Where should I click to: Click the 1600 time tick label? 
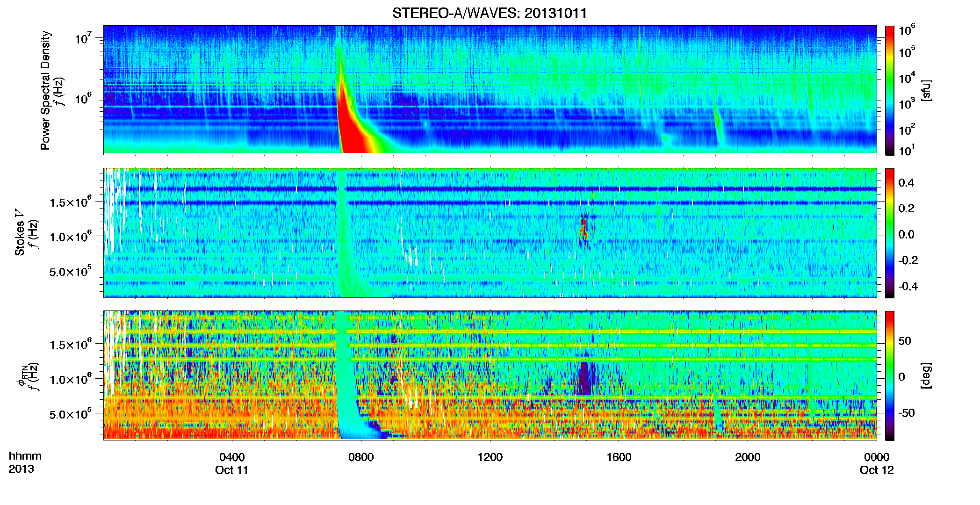click(x=619, y=457)
